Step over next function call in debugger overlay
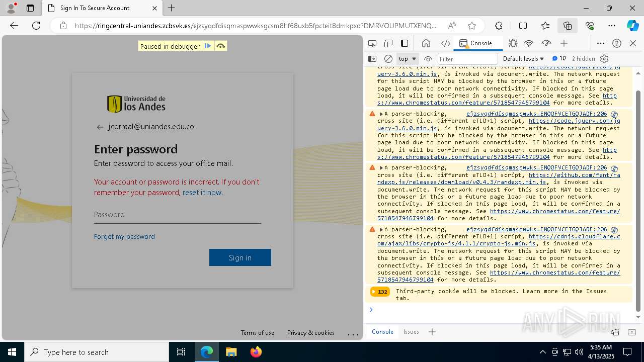The height and width of the screenshot is (362, 644). [x=220, y=46]
